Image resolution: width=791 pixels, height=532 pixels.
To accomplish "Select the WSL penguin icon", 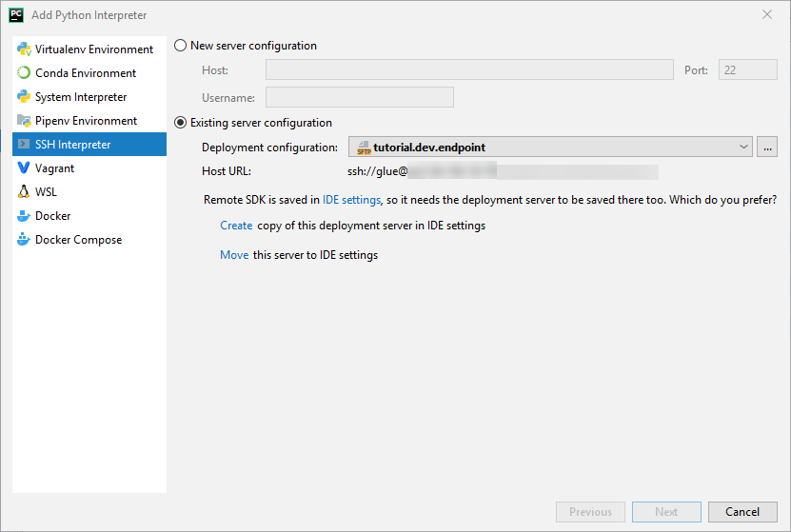I will coord(24,192).
